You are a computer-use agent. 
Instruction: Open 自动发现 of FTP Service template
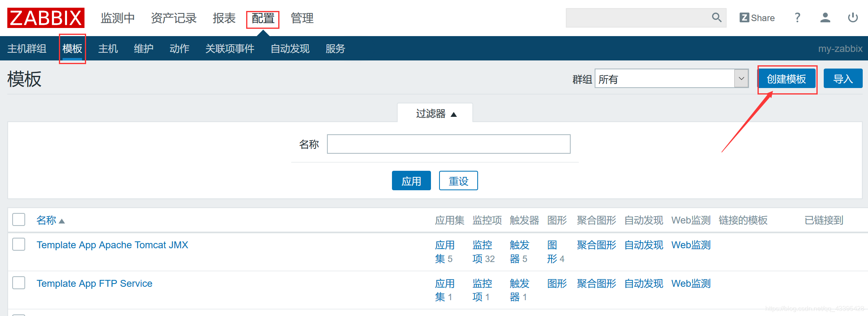coord(644,284)
